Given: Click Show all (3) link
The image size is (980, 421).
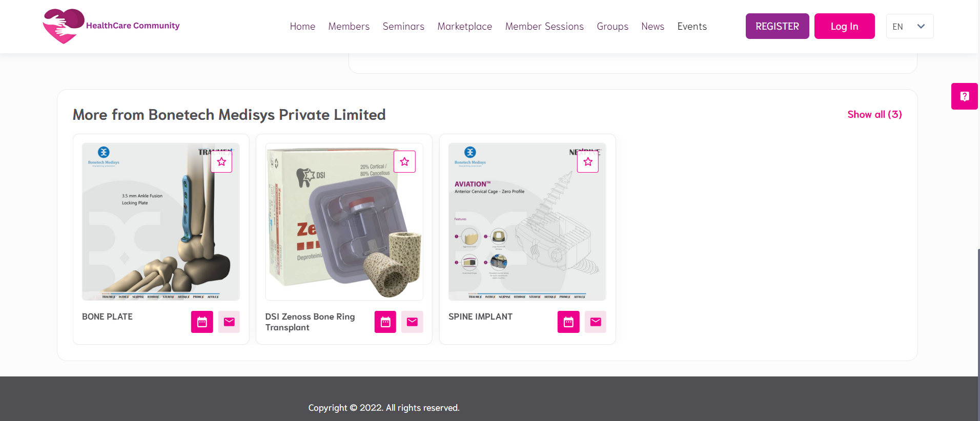Looking at the screenshot, I should [874, 115].
